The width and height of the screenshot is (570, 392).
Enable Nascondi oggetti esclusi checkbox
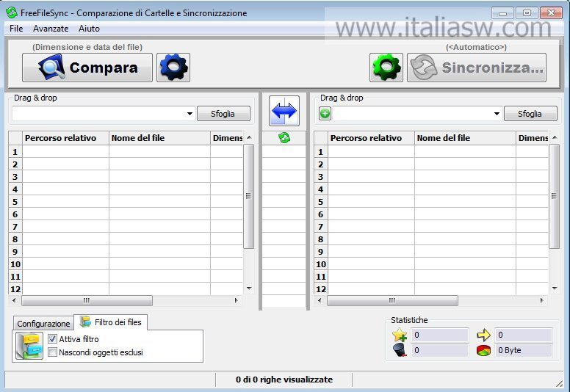click(52, 352)
